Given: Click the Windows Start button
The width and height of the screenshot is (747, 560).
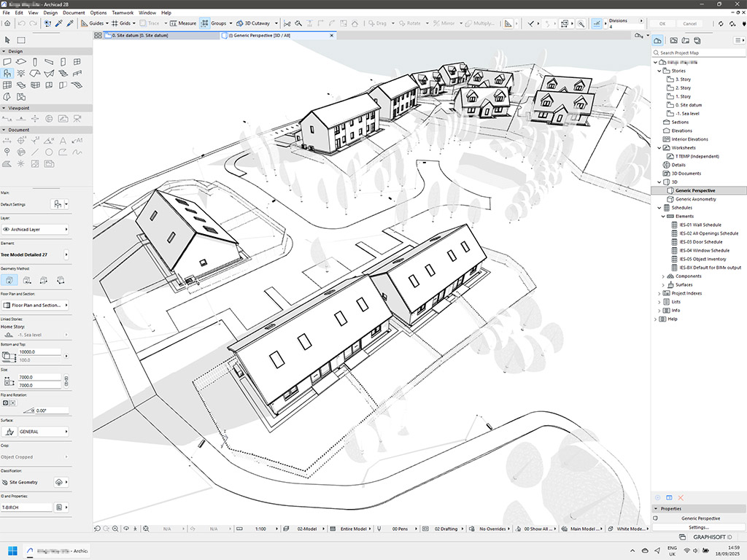Looking at the screenshot, I should pos(12,550).
